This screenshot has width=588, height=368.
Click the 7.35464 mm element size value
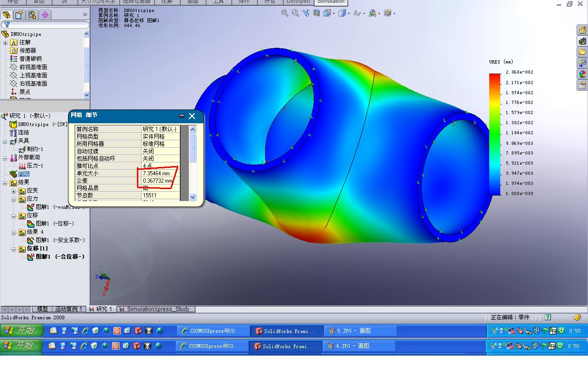[x=156, y=173]
